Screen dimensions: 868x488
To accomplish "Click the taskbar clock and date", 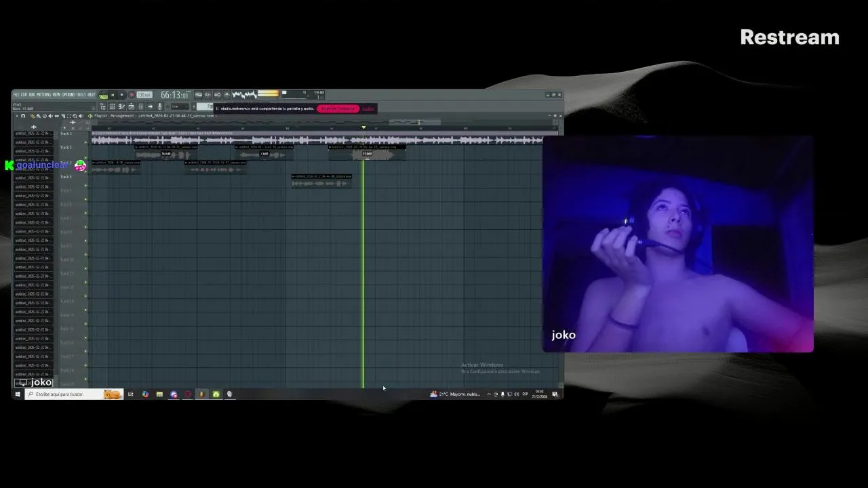I will pos(540,394).
